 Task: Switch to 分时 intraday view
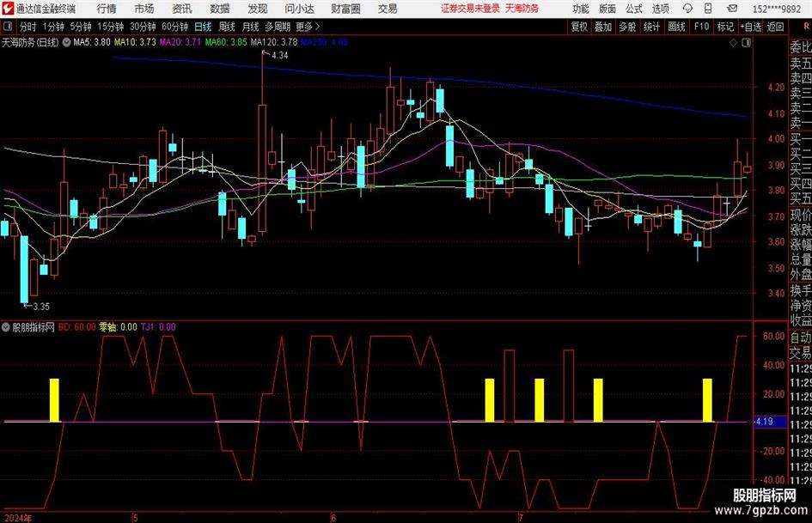pyautogui.click(x=28, y=27)
